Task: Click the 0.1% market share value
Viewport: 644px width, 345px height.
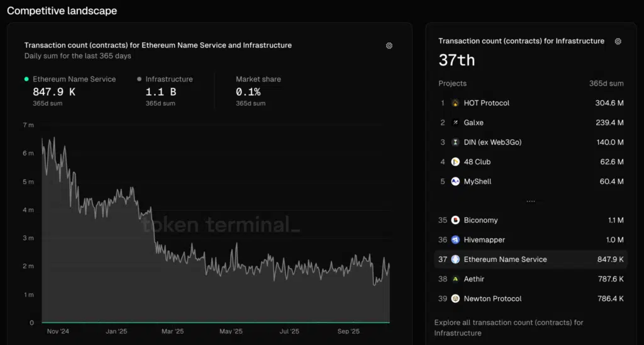Action: tap(248, 92)
